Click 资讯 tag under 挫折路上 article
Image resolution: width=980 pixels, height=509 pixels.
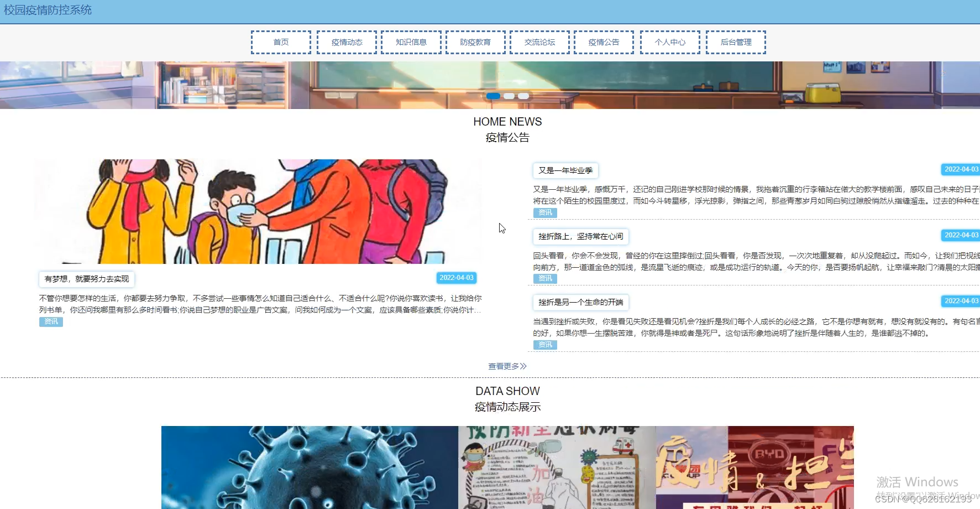pyautogui.click(x=545, y=278)
